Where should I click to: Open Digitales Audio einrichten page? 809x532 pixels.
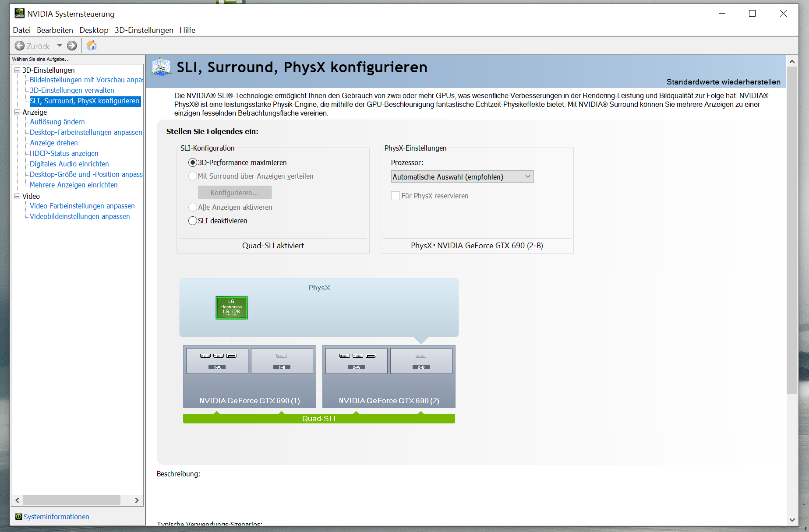click(x=69, y=164)
